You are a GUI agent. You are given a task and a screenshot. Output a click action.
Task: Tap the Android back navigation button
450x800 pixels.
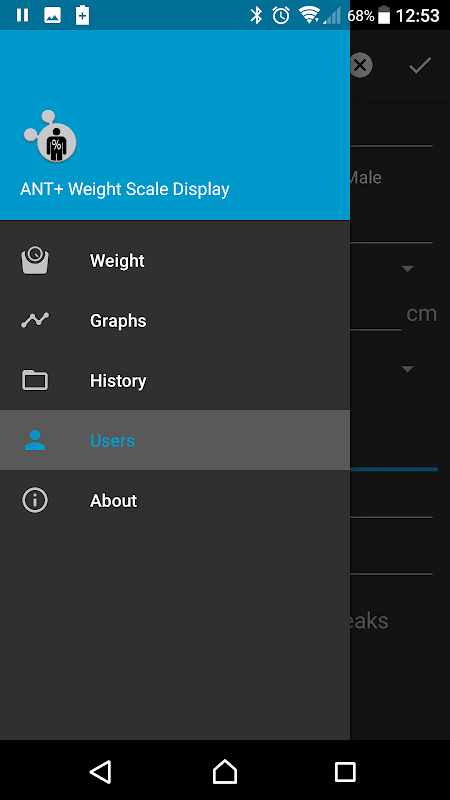pos(101,771)
